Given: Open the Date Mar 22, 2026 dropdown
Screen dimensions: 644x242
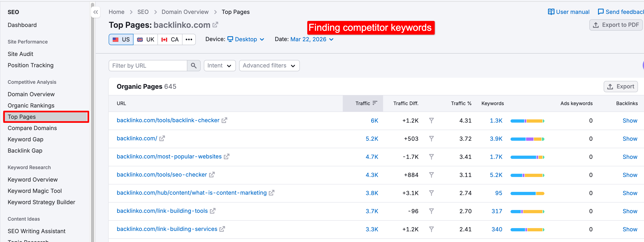Looking at the screenshot, I should (x=312, y=39).
